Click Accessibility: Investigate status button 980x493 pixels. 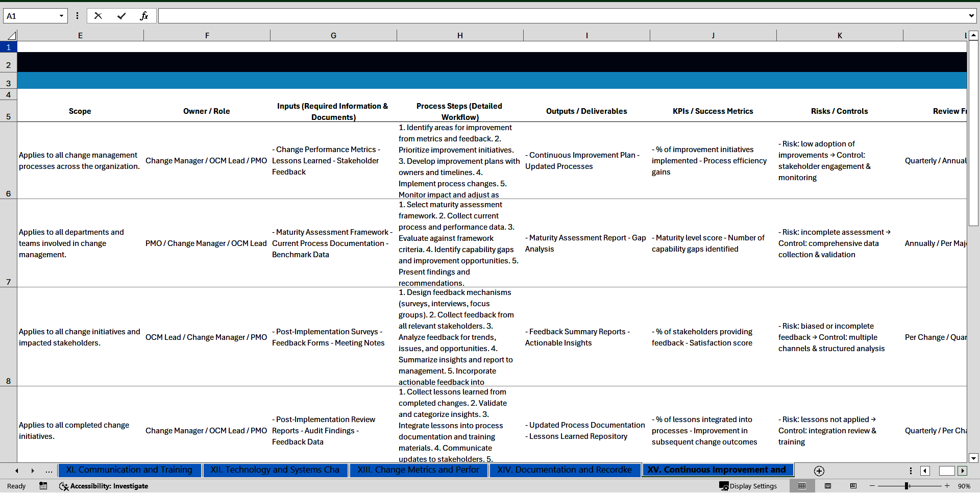pyautogui.click(x=104, y=486)
